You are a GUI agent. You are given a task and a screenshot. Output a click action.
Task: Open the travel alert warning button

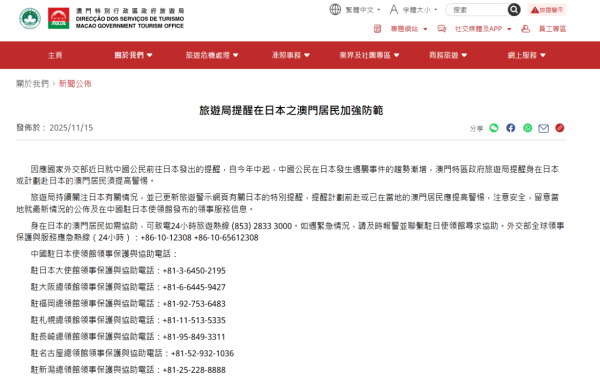(x=547, y=10)
